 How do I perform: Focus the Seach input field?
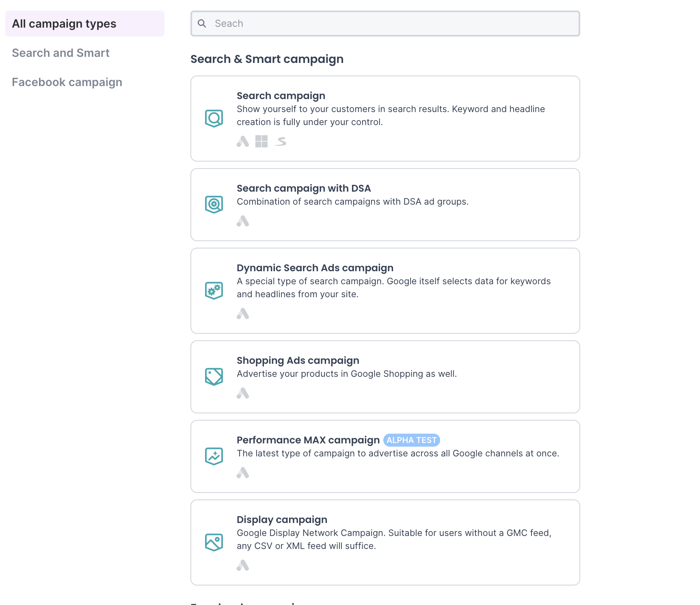coord(390,24)
